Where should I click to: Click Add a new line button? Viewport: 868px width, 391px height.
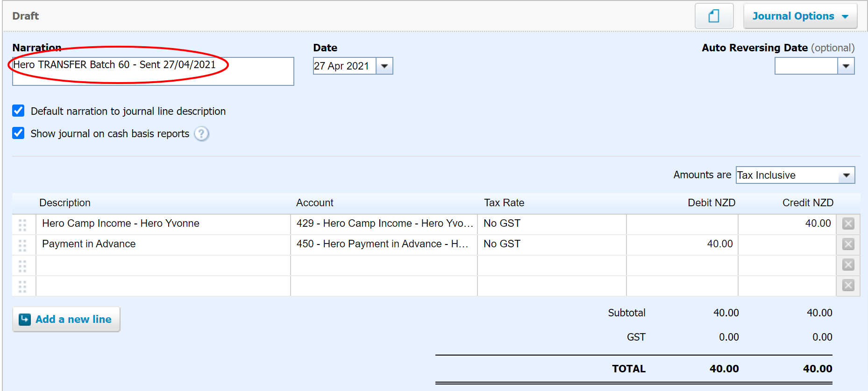66,319
